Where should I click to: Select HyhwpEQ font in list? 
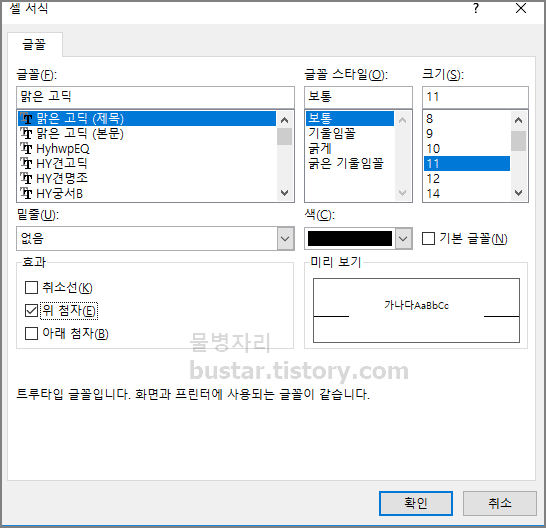(147, 148)
